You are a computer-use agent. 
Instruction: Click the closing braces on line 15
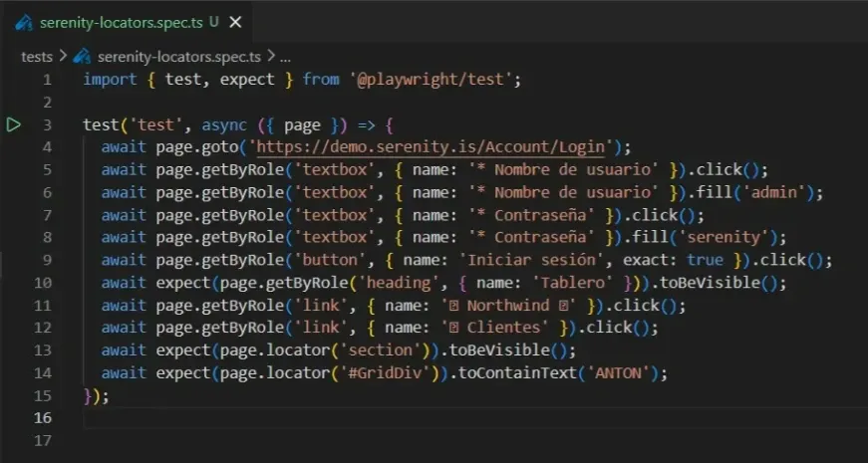(97, 396)
